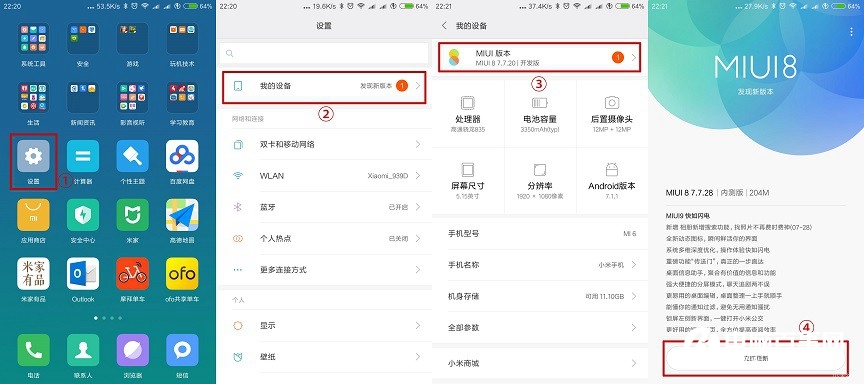Select the 手机型号 row

click(540, 234)
